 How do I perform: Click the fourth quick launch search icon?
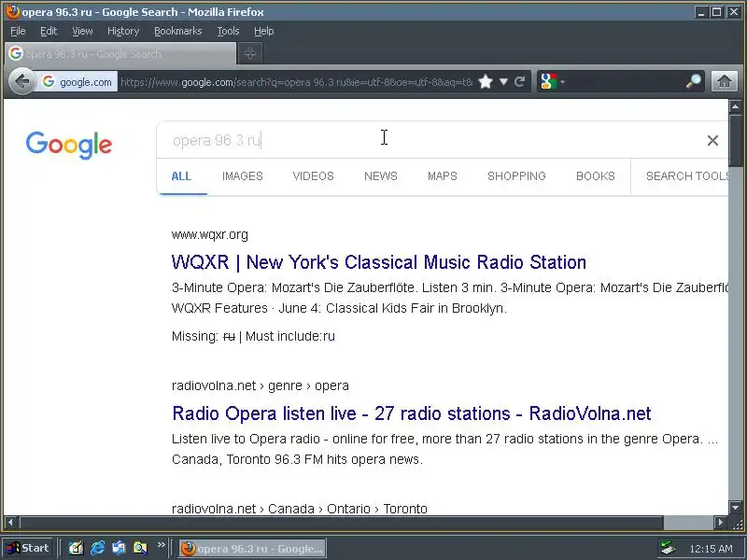[x=140, y=548]
